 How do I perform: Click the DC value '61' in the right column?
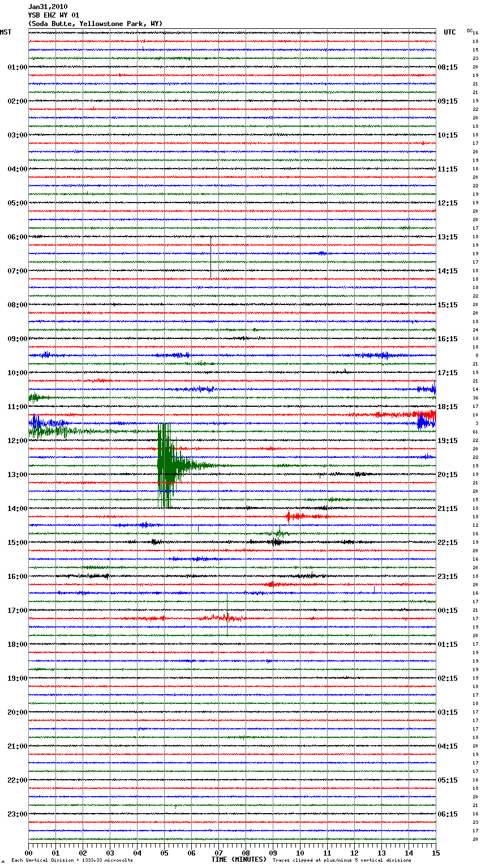point(476,432)
